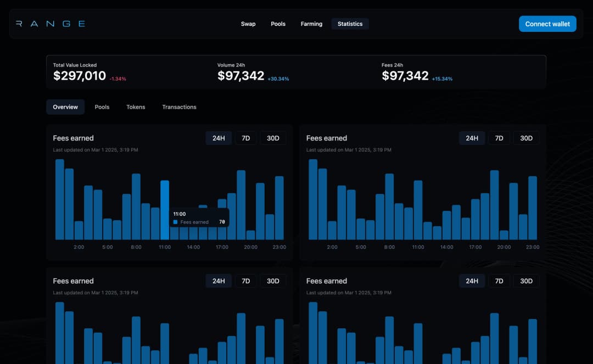The width and height of the screenshot is (593, 364).
Task: Choose 24H on top-right Fees earned chart
Action: tap(472, 138)
